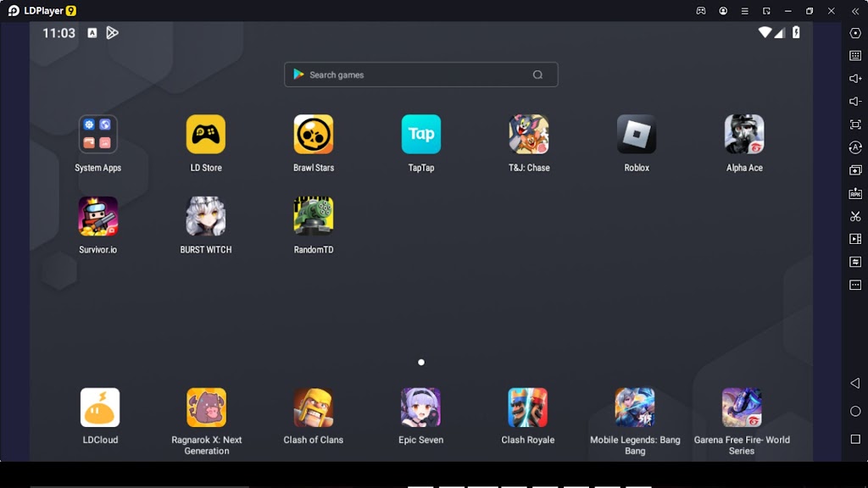Click the Wi-Fi status icon

[x=765, y=33]
